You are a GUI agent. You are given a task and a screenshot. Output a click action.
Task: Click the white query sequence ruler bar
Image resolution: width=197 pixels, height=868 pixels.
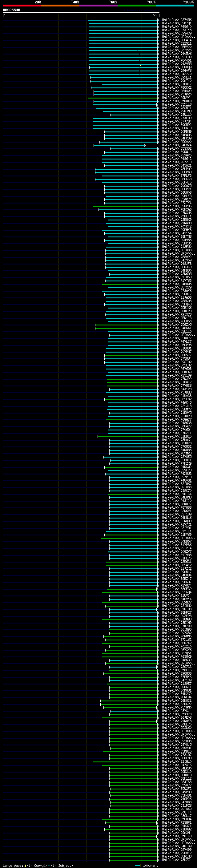(x=81, y=12)
